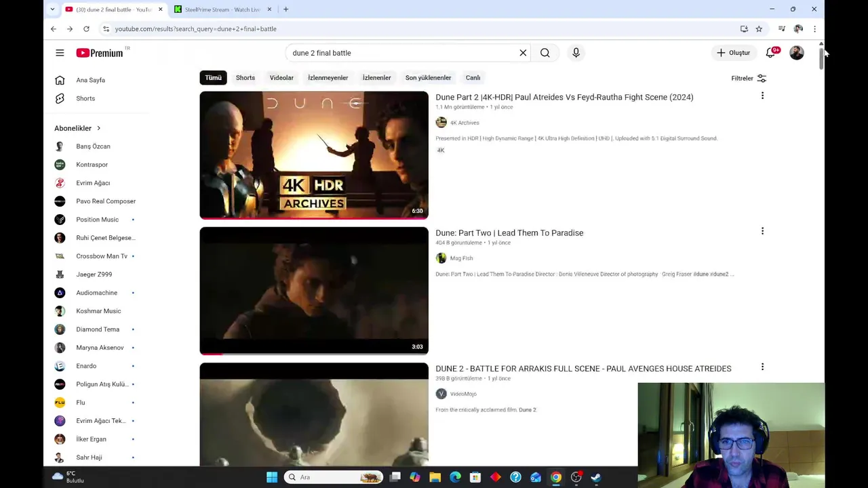Open more options for Battle for Arrakis video
The width and height of the screenshot is (868, 488).
pos(762,367)
